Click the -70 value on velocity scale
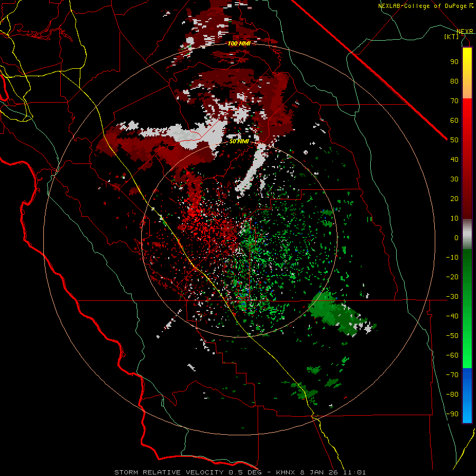The image size is (476, 476). pos(452,375)
